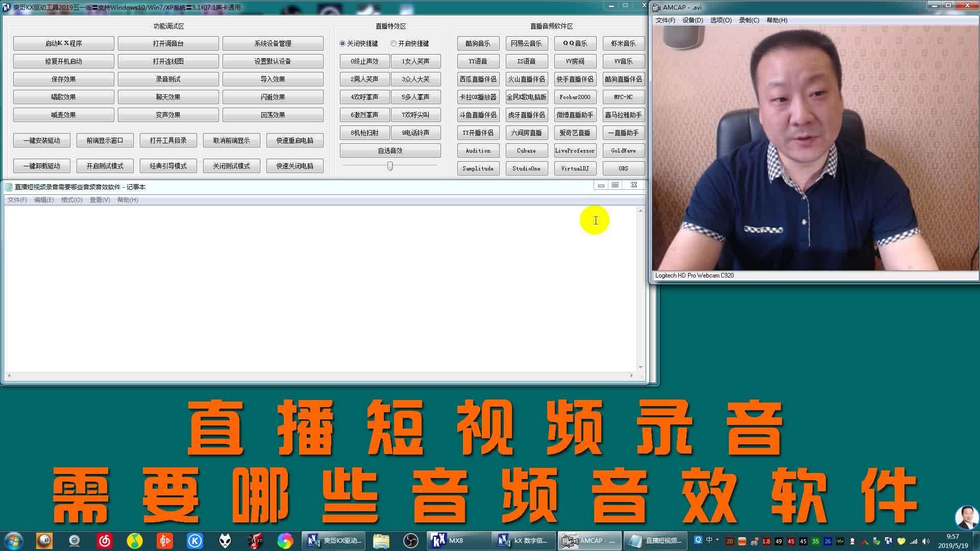This screenshot has width=980, height=551.
Task: Open the 格式(O) menu in Notepad
Action: (x=71, y=200)
